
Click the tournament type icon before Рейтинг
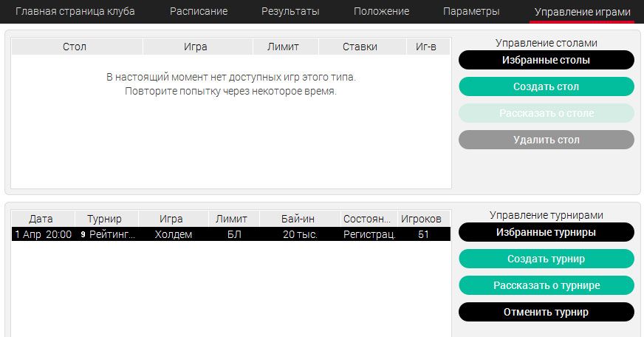click(x=83, y=234)
